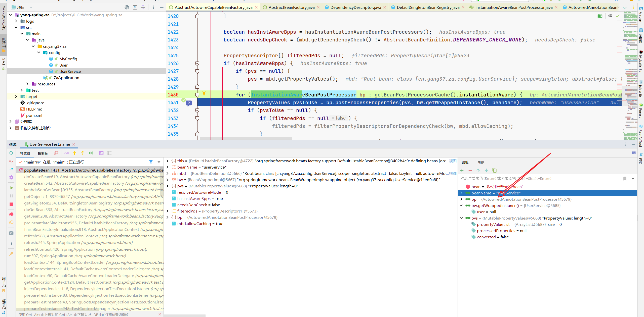Viewport: 644px width, 317px height.
Task: Open View Breakpoints red circles icon
Action: 11,214
